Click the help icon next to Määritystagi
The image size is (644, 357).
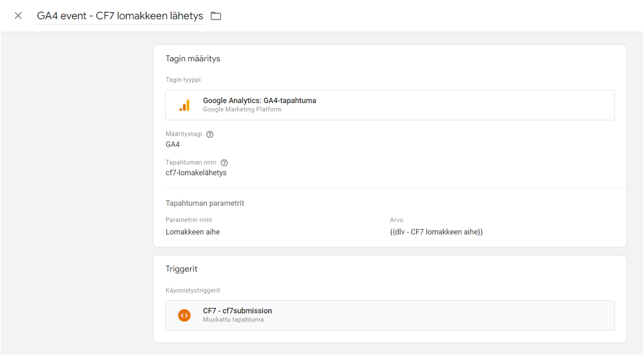pos(209,134)
